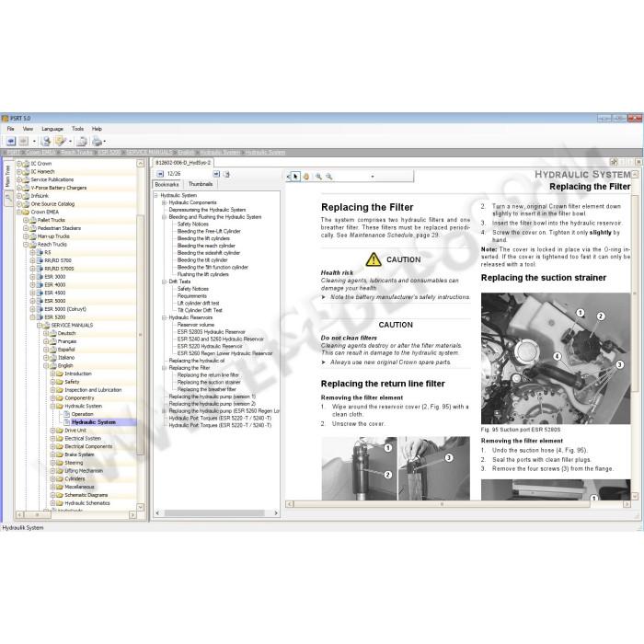Click the notes pencil toolbar icon
Image resolution: width=644 pixels, height=644 pixels.
[x=60, y=142]
